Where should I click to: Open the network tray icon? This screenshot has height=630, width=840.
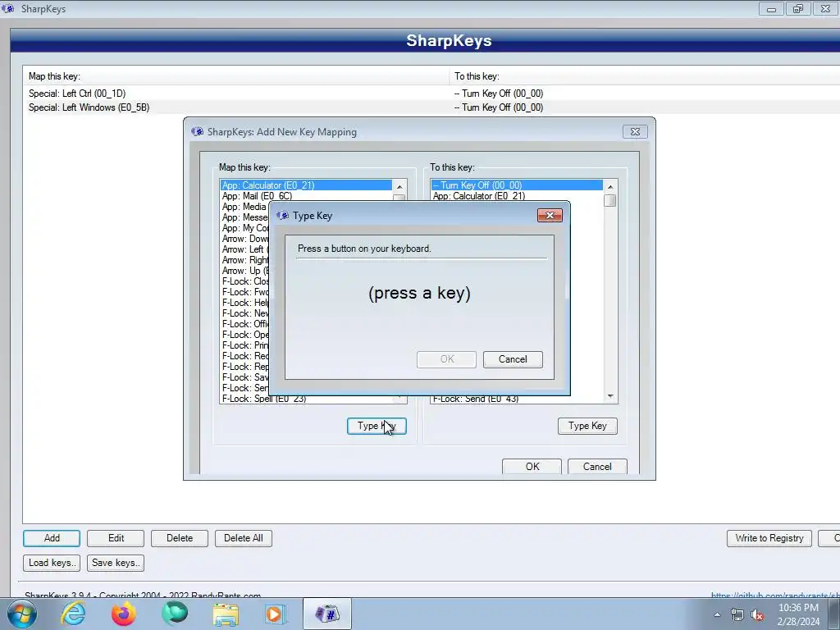(x=737, y=614)
